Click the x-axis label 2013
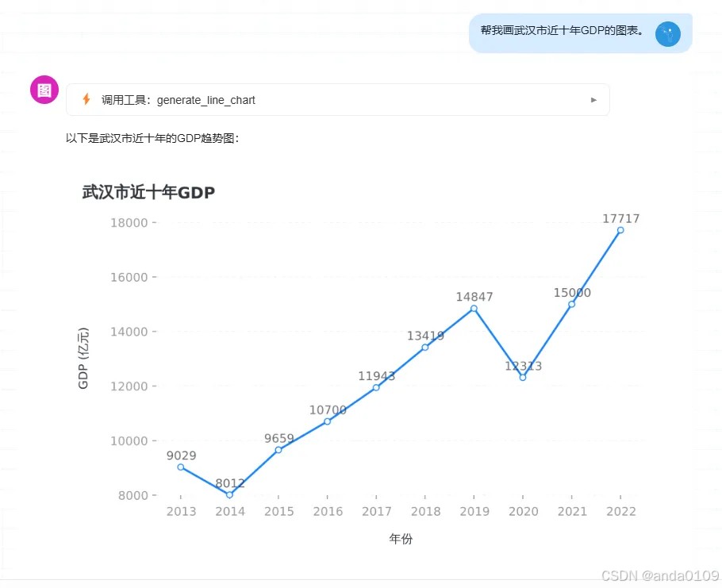 181,511
